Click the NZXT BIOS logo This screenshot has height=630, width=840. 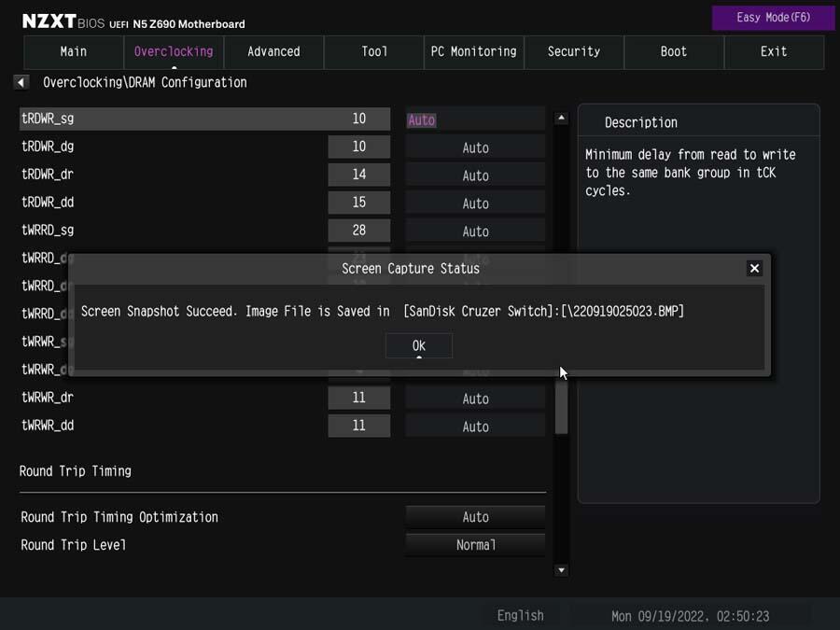pos(62,21)
